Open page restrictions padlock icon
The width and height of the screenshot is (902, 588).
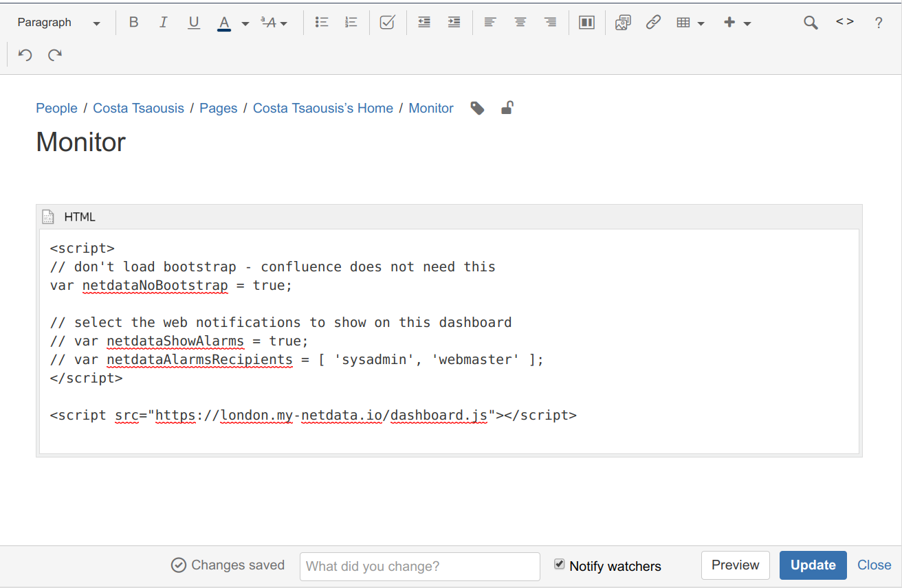[x=507, y=107]
